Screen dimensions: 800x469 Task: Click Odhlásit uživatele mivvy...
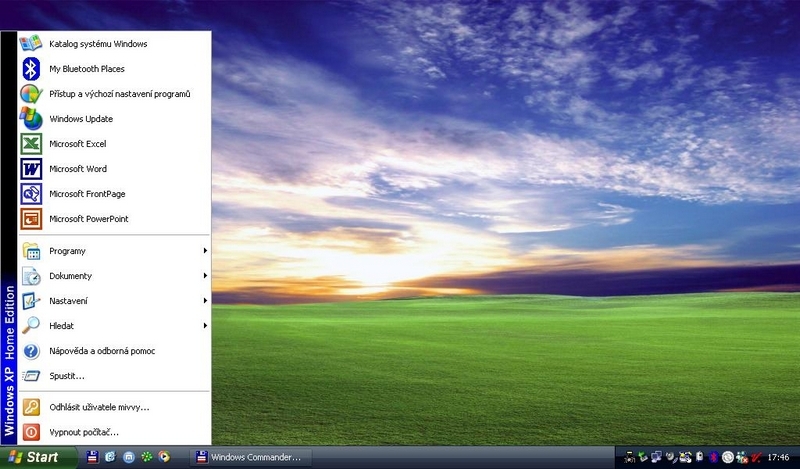click(x=98, y=407)
